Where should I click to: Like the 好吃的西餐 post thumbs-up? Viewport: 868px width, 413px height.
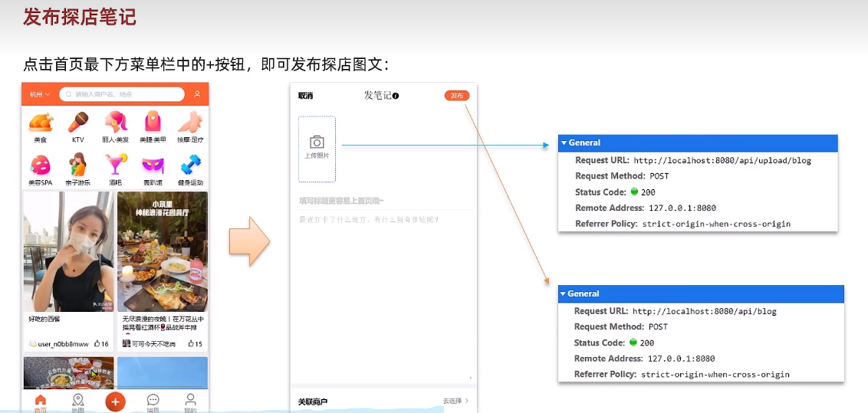(97, 343)
